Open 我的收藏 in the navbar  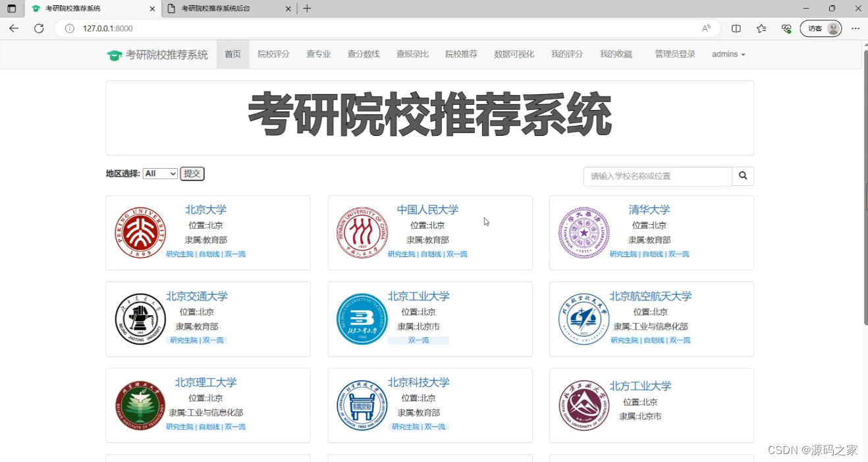pos(616,54)
